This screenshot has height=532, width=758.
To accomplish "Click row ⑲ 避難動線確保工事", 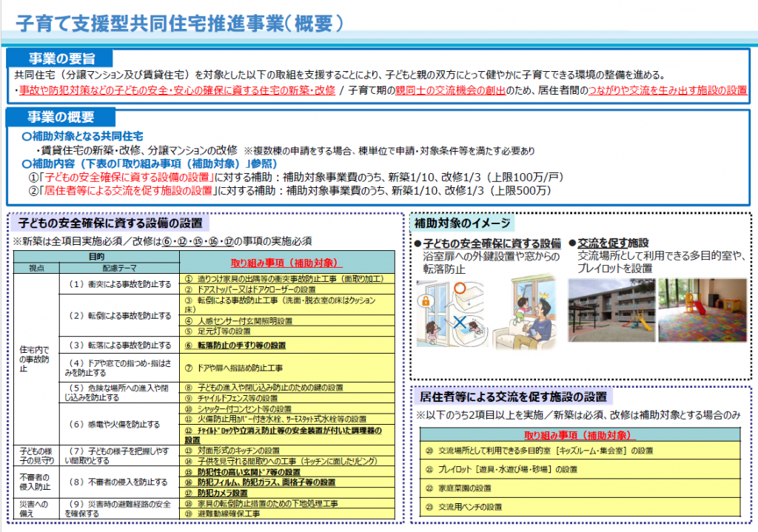I will point(287,514).
